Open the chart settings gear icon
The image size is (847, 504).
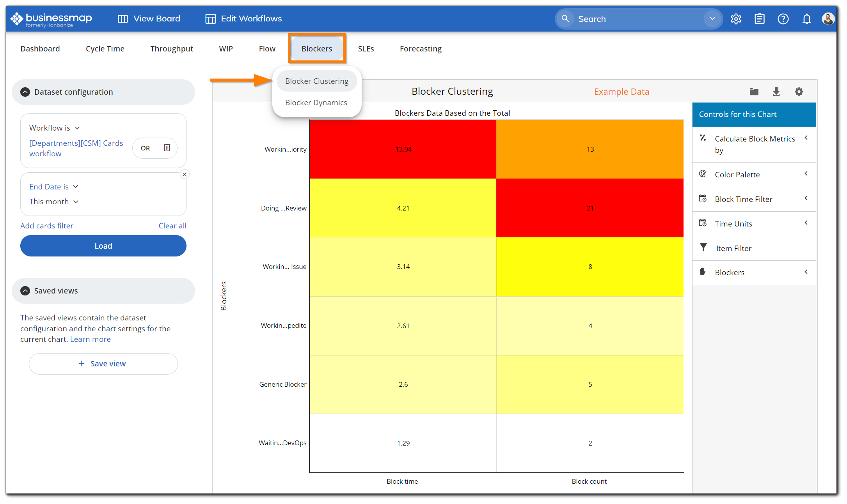(799, 92)
